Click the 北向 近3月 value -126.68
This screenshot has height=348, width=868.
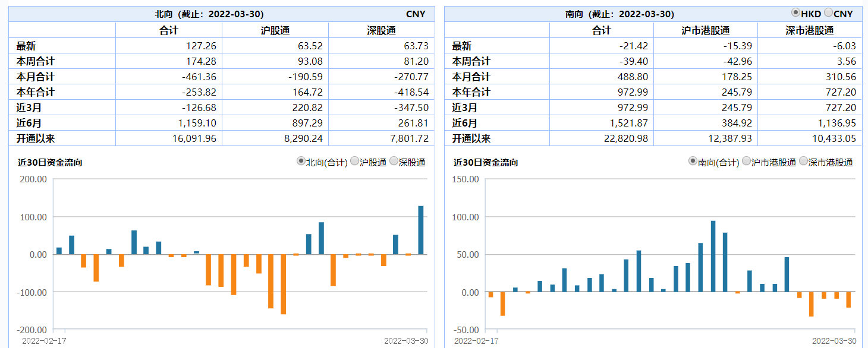pyautogui.click(x=200, y=107)
